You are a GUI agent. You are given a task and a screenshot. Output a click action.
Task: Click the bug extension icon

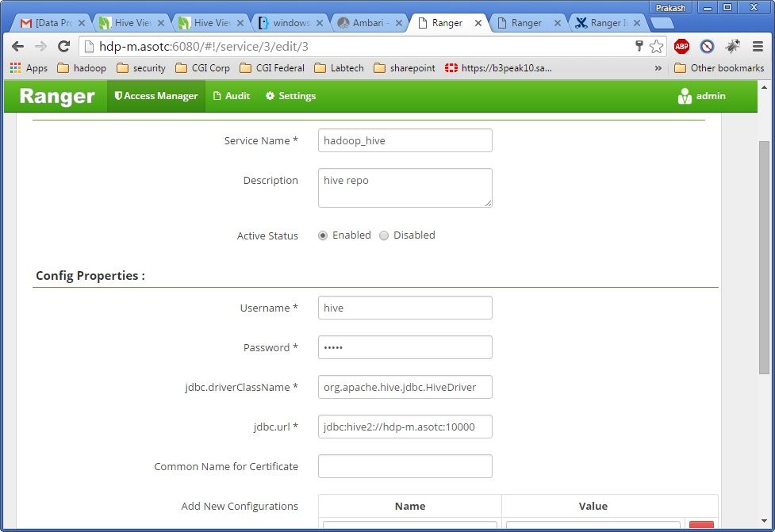pos(732,46)
